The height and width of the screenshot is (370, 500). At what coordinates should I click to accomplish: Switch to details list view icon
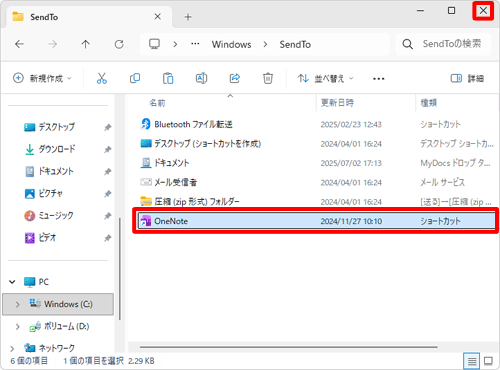[472, 361]
